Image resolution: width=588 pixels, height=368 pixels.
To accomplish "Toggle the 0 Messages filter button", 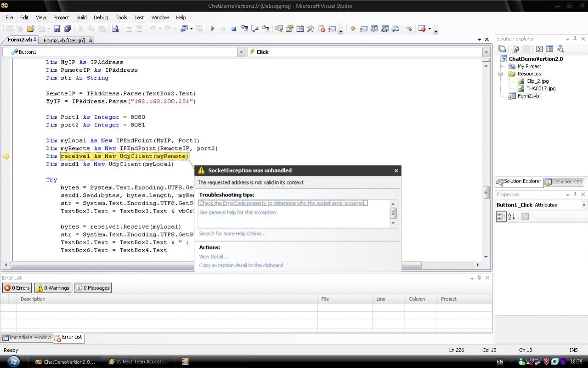I will [93, 288].
